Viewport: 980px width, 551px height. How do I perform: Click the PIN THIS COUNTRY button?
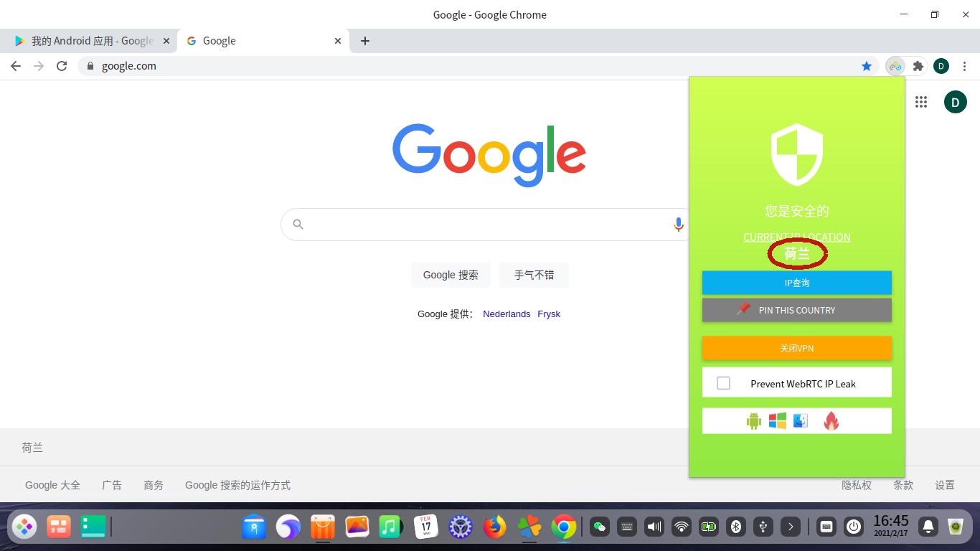(x=796, y=310)
